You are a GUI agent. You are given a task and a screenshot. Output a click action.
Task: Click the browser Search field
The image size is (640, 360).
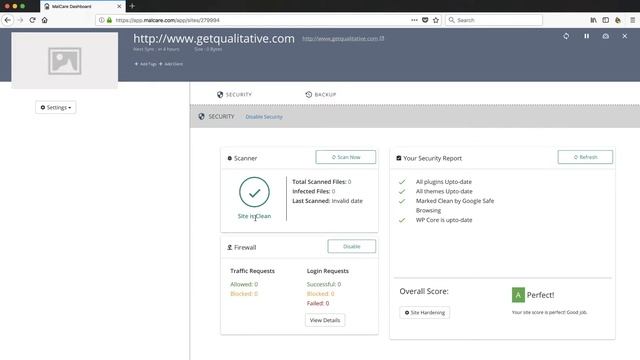click(494, 20)
